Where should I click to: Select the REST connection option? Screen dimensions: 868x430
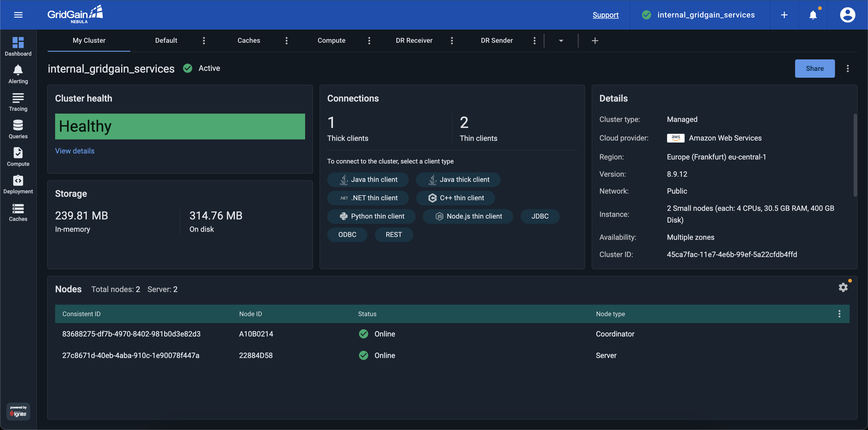(x=394, y=235)
